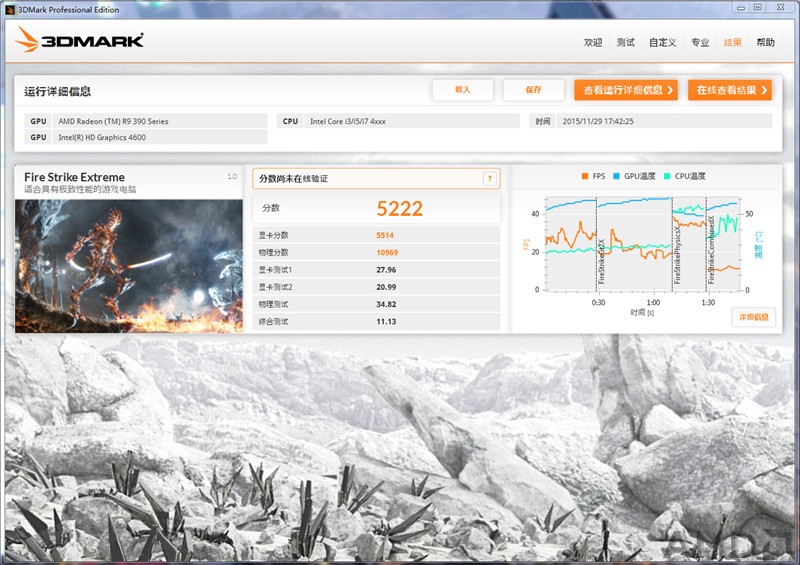Close the 3DMark window
The width and height of the screenshot is (800, 565).
[x=781, y=8]
